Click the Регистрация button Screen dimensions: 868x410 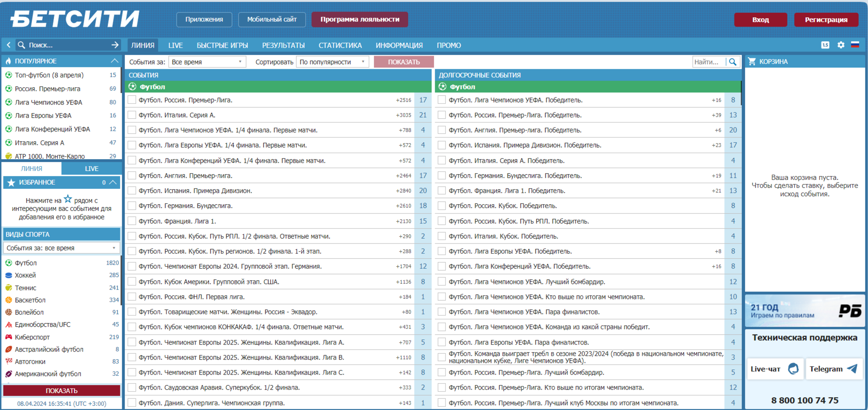(826, 20)
